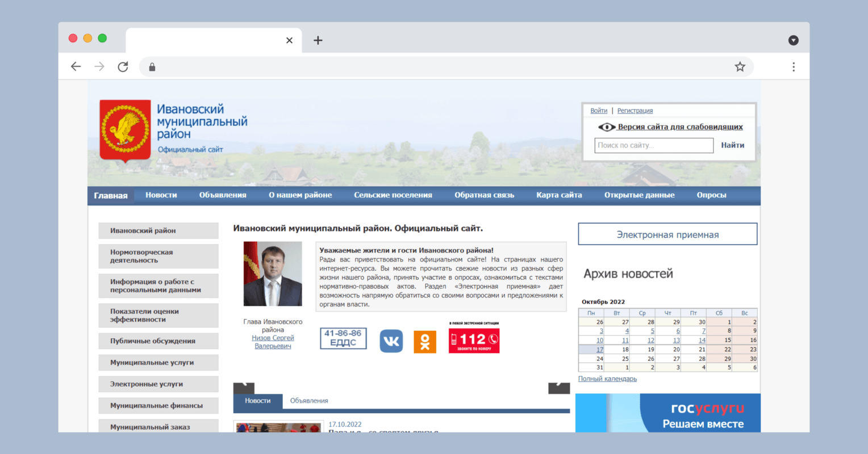Open 'Публичные обсуждения' sidebar item

pyautogui.click(x=158, y=340)
